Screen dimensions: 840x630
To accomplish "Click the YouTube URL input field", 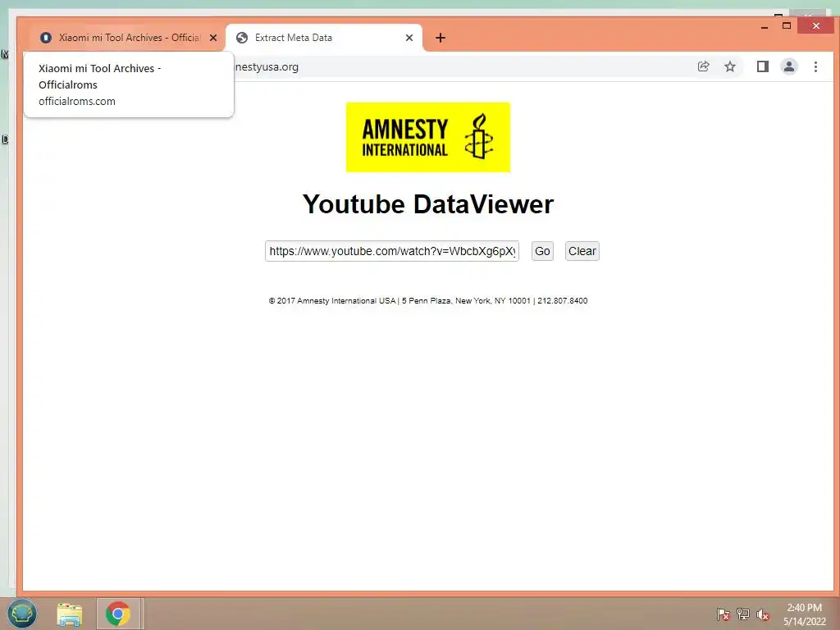I will [391, 251].
